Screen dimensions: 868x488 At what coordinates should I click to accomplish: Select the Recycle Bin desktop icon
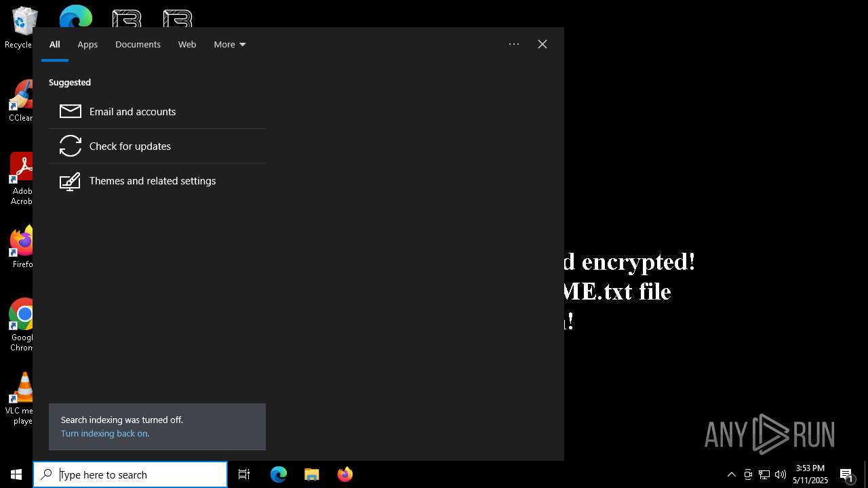20,28
